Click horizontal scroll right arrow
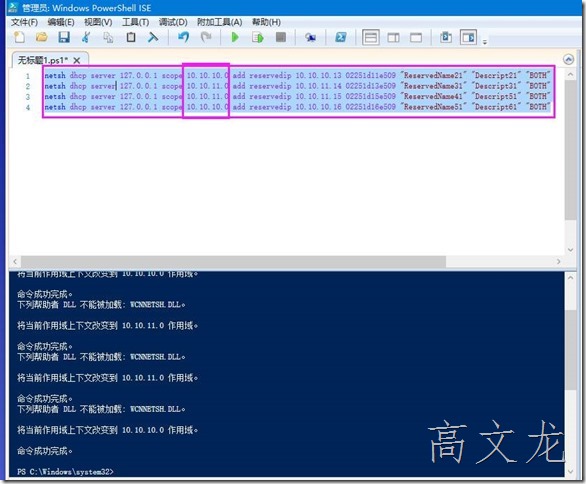 [x=559, y=261]
